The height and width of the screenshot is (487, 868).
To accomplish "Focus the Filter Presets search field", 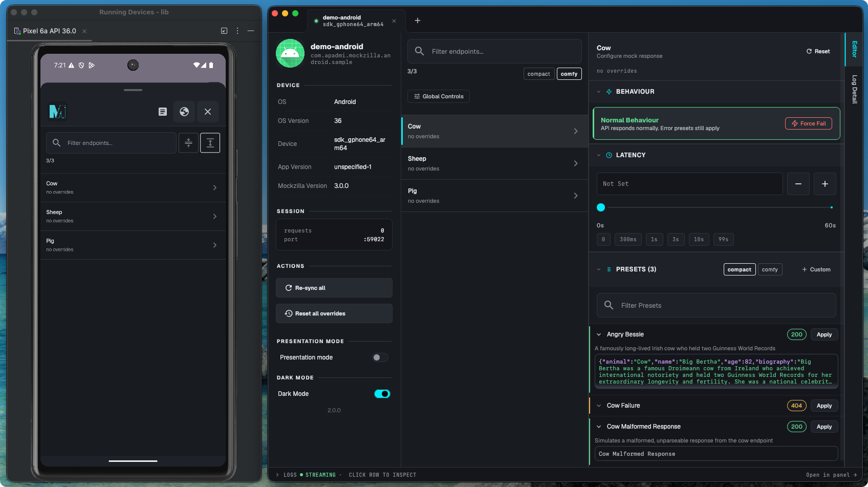I will (717, 305).
